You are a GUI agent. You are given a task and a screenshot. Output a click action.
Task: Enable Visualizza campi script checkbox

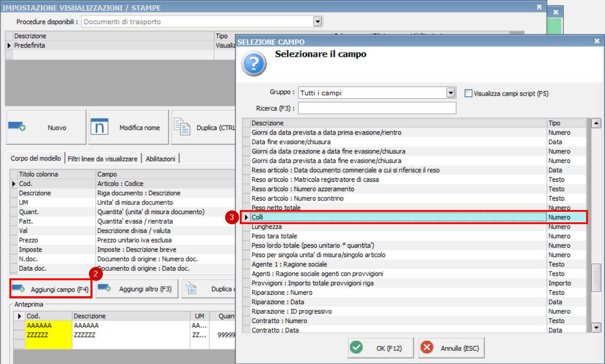468,93
